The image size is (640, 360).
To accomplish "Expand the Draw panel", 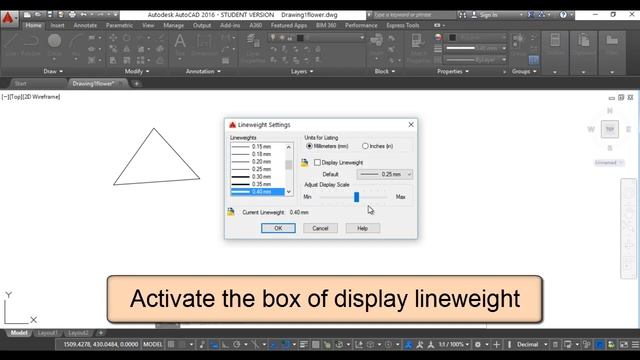I will 53,71.
